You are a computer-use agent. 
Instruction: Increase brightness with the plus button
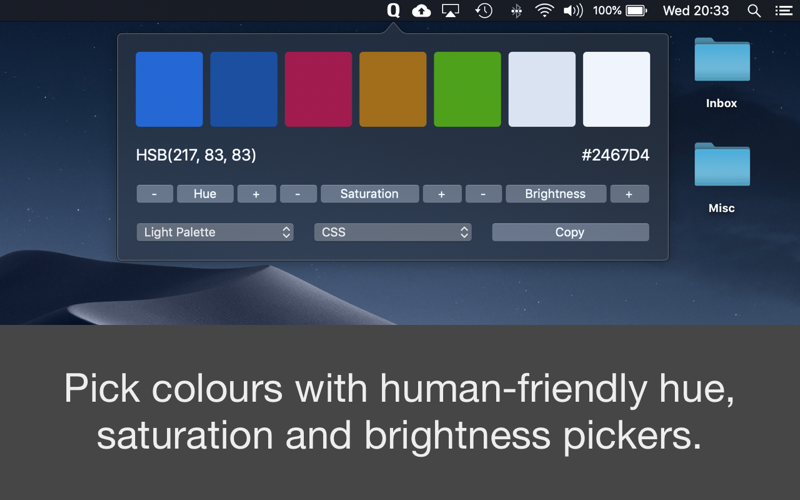(630, 194)
